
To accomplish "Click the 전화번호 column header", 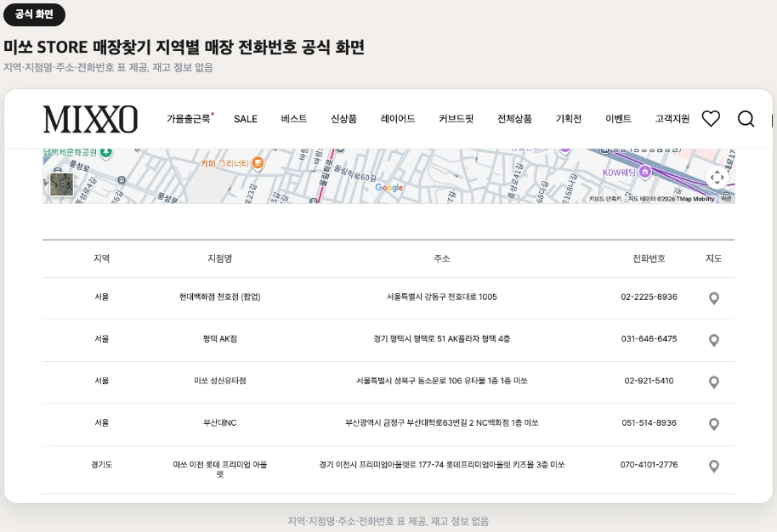I will tap(649, 258).
